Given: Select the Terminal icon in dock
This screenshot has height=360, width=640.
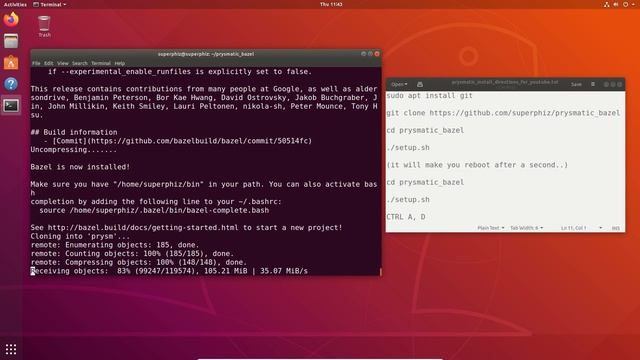Looking at the screenshot, I should point(11,106).
